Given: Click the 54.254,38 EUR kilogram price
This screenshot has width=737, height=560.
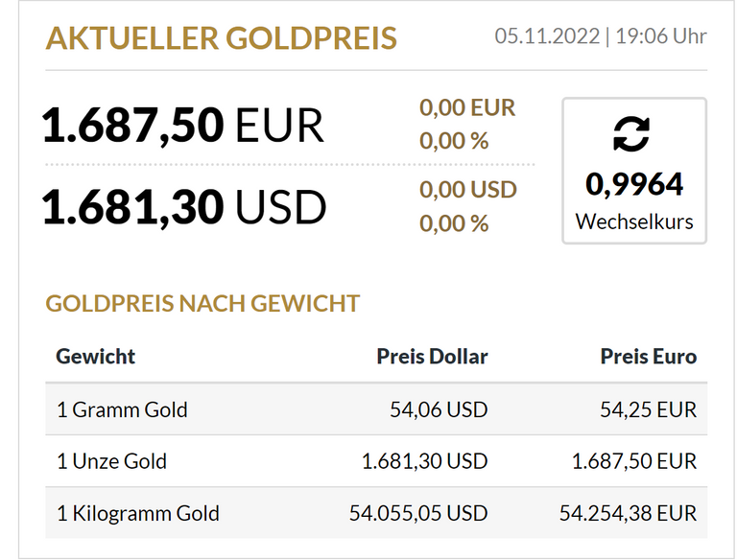Looking at the screenshot, I should pos(628,513).
